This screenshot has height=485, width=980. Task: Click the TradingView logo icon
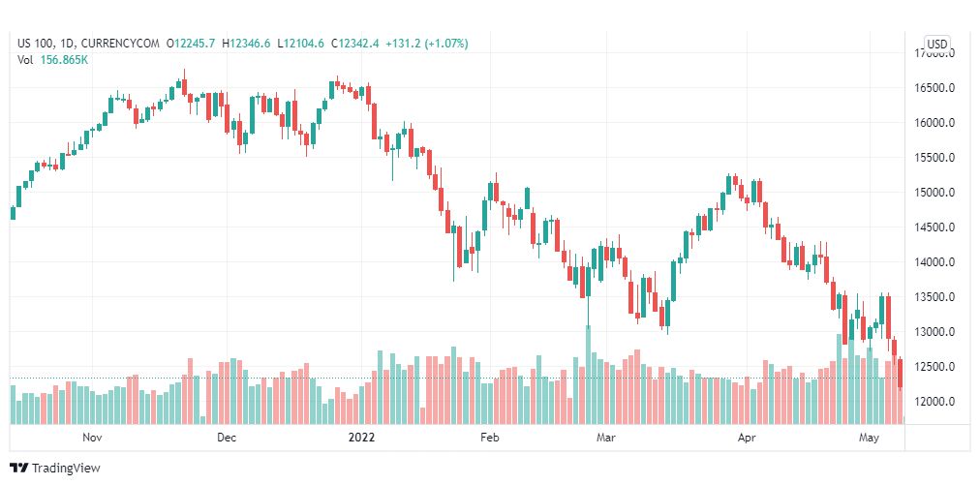click(x=19, y=468)
